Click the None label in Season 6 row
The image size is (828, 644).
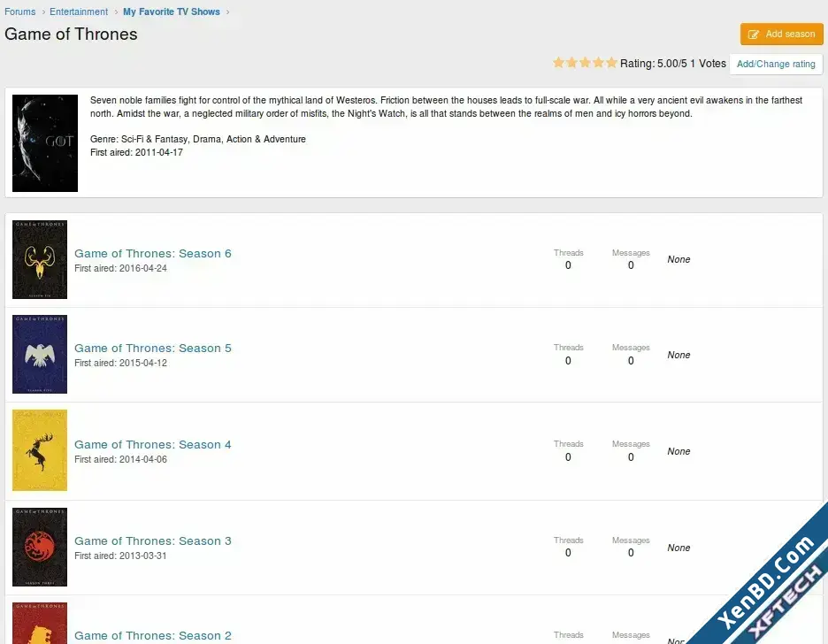[x=678, y=259]
